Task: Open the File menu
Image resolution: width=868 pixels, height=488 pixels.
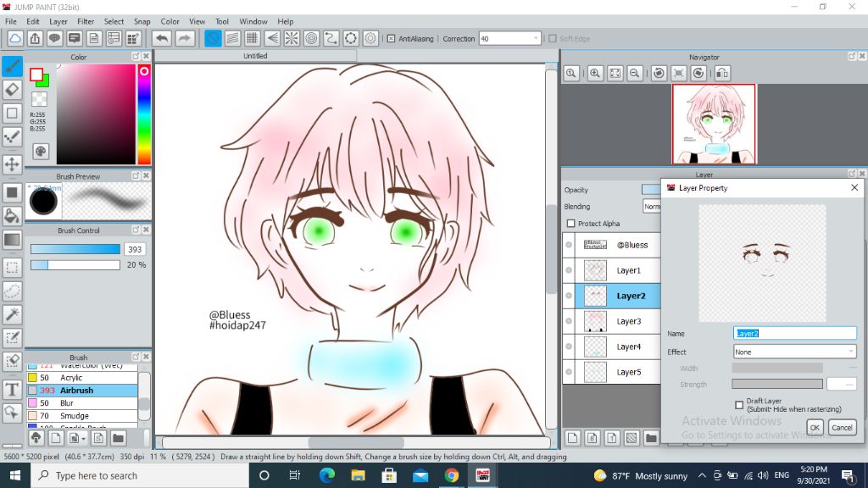Action: coord(10,21)
